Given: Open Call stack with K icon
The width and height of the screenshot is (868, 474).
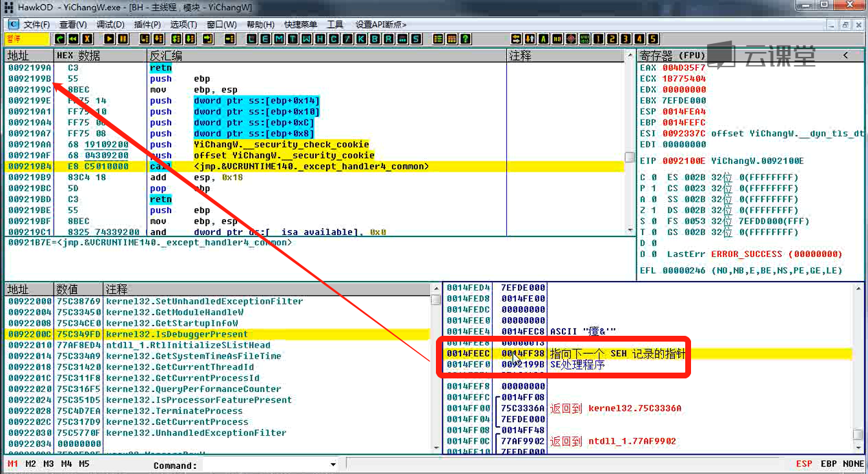Looking at the screenshot, I should tap(361, 39).
